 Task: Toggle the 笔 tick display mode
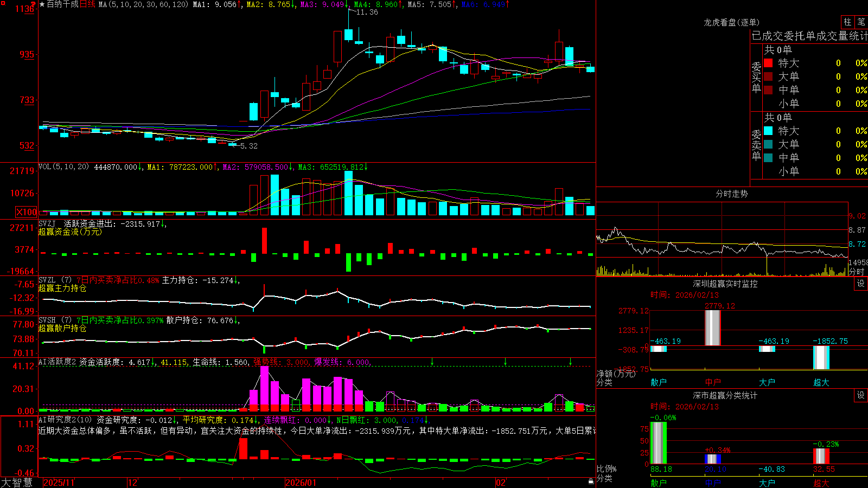point(861,22)
